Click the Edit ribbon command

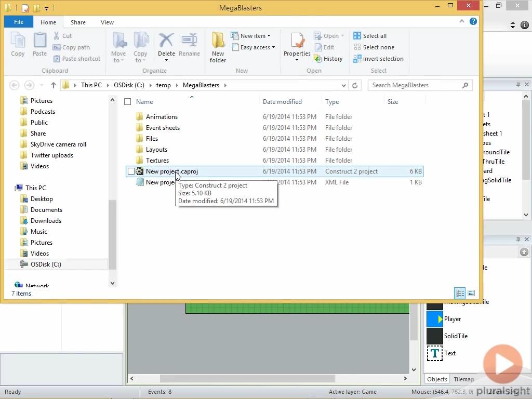coord(324,47)
